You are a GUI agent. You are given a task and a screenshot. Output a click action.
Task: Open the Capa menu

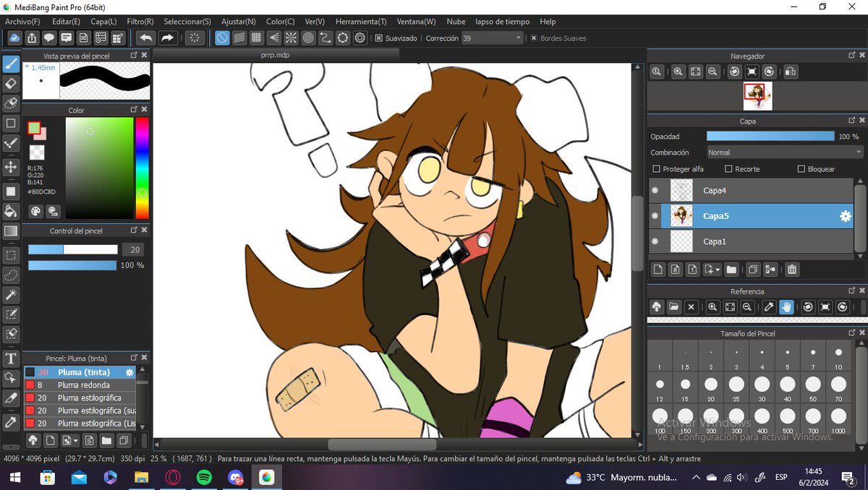pos(103,22)
